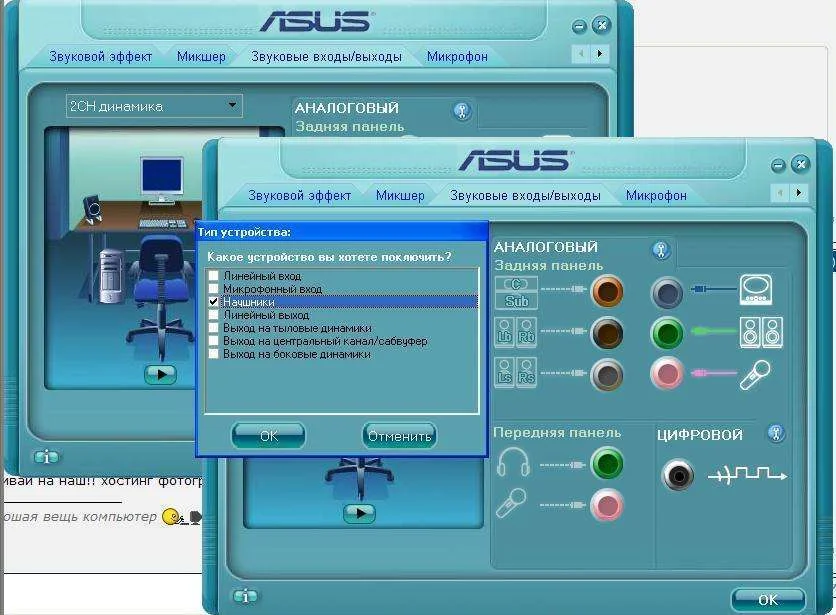
Task: Click the front panel headphones icon
Action: coord(513,462)
